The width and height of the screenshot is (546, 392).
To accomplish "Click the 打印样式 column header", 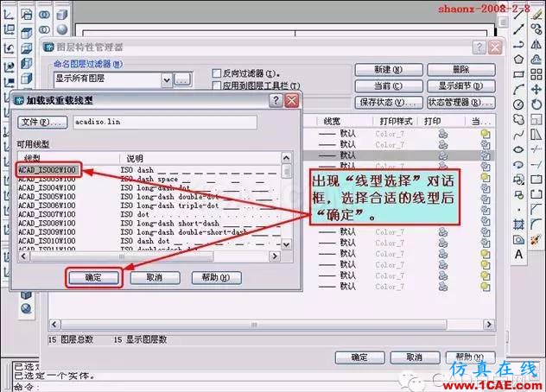I will [x=397, y=122].
